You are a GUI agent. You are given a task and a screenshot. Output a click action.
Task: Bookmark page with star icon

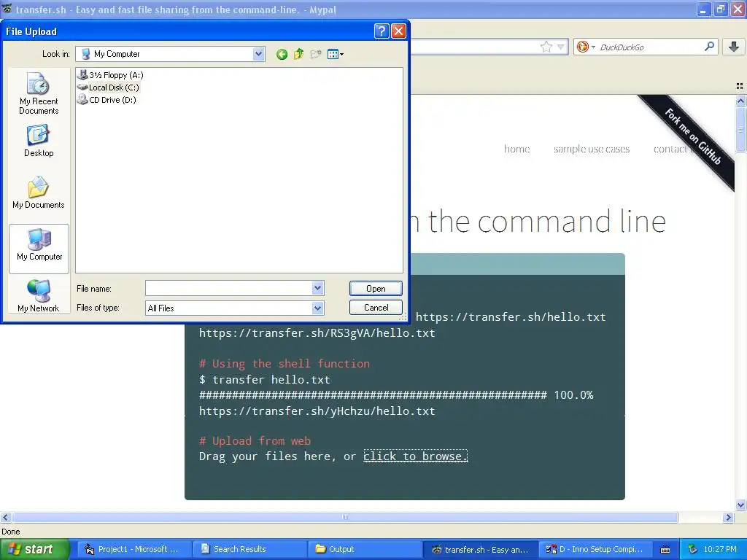[546, 47]
